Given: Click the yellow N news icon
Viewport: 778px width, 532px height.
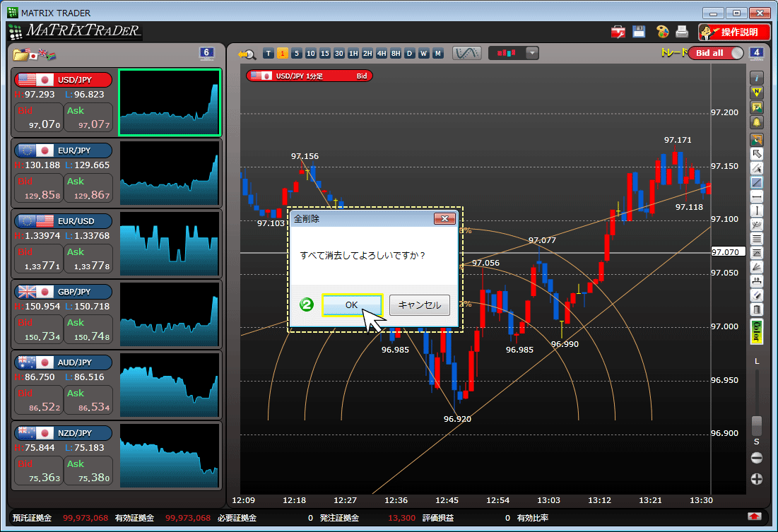Looking at the screenshot, I should pos(757,93).
